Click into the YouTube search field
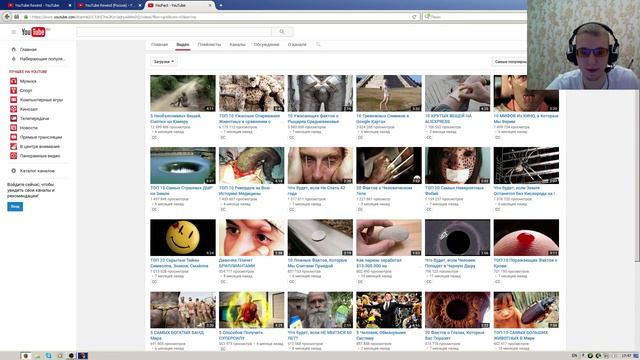The width and height of the screenshot is (640, 360). coord(174,32)
